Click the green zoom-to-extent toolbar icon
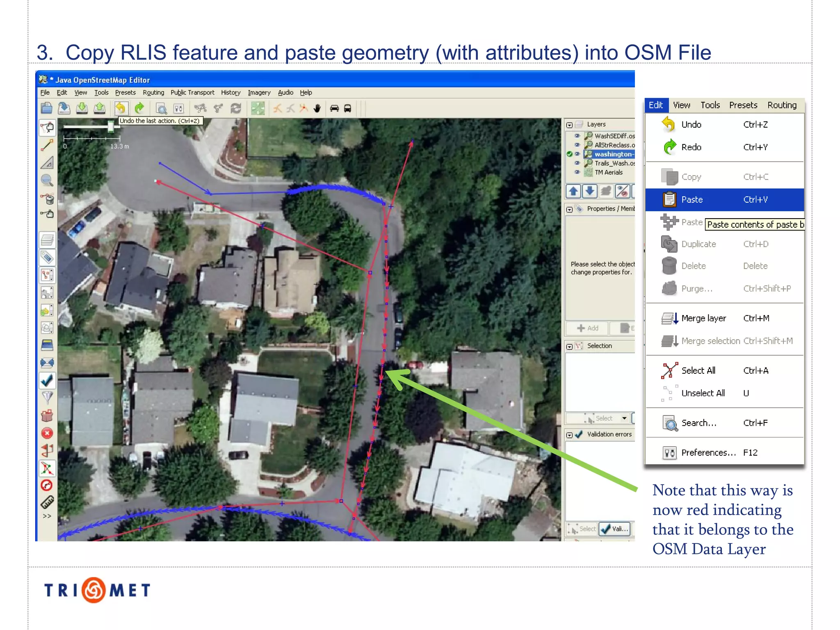 [258, 108]
